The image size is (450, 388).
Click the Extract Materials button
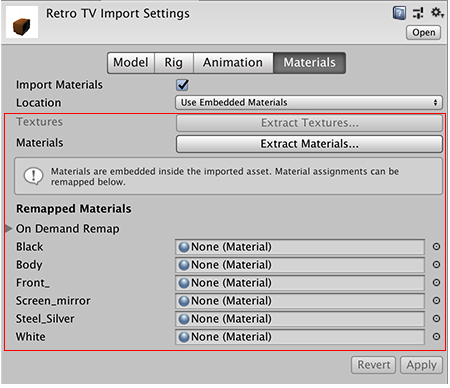click(309, 144)
